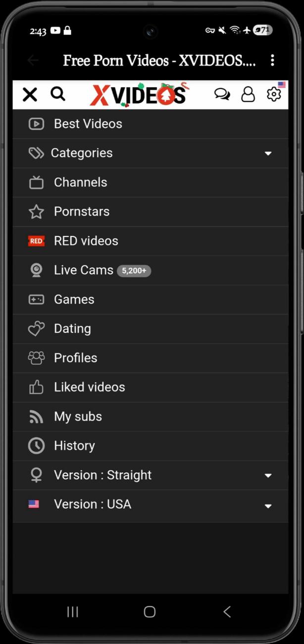Tap the History clock icon

(36, 446)
